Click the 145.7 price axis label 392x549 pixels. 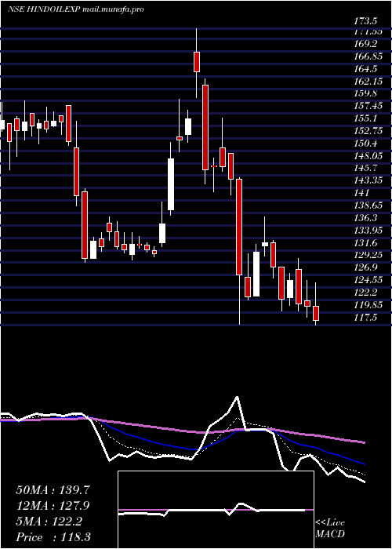click(x=365, y=168)
